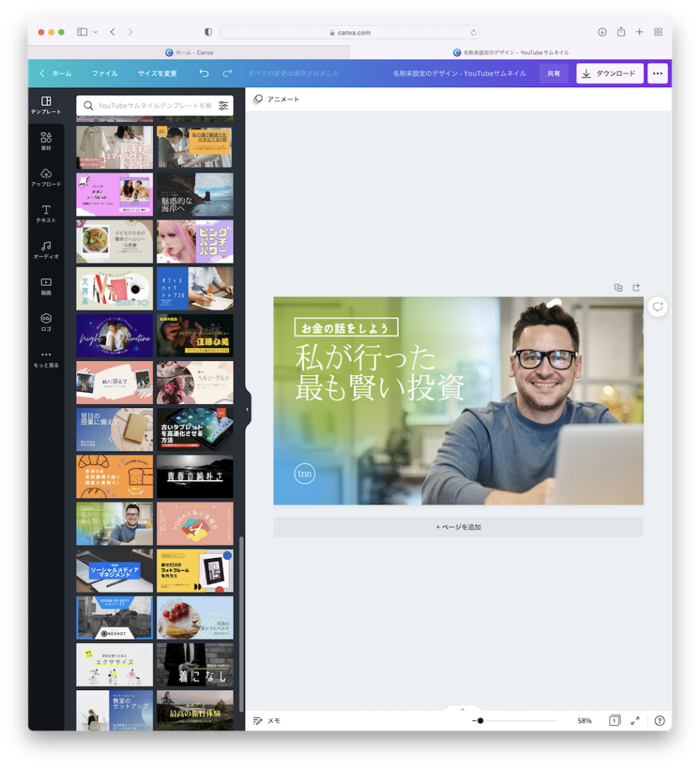
Task: Expand もっと見る (More) sidebar options
Action: pos(46,358)
